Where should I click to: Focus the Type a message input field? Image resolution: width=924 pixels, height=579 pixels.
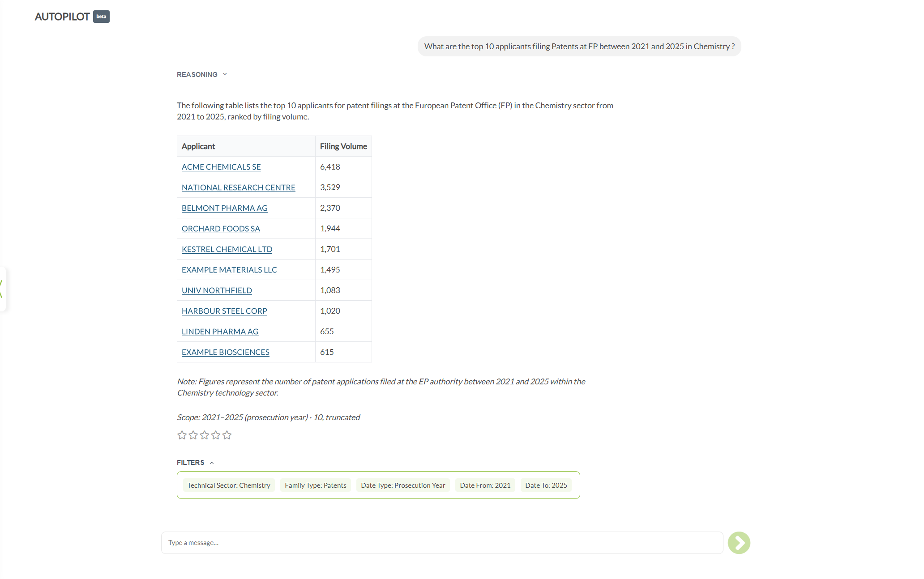442,543
